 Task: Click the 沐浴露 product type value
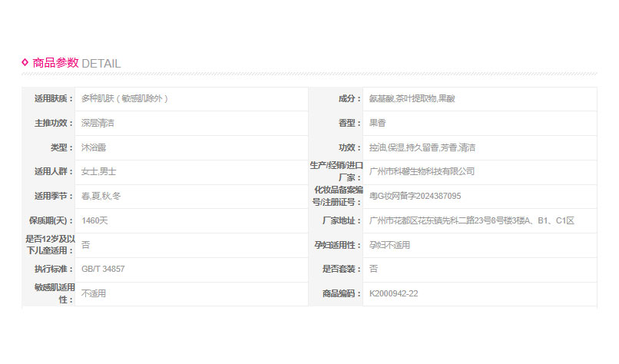click(x=93, y=147)
